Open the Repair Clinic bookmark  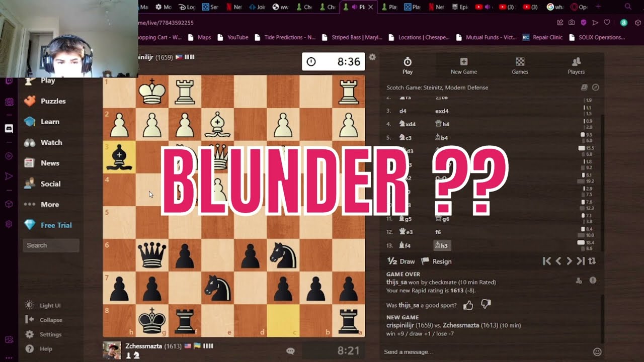[542, 37]
